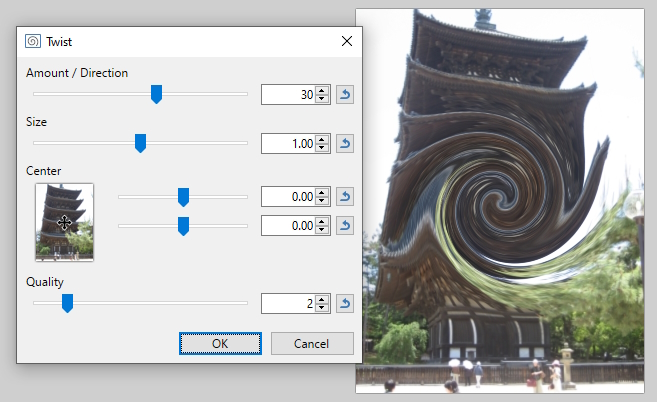The width and height of the screenshot is (657, 402).
Task: Decrease Size value with down arrow
Action: [x=322, y=148]
